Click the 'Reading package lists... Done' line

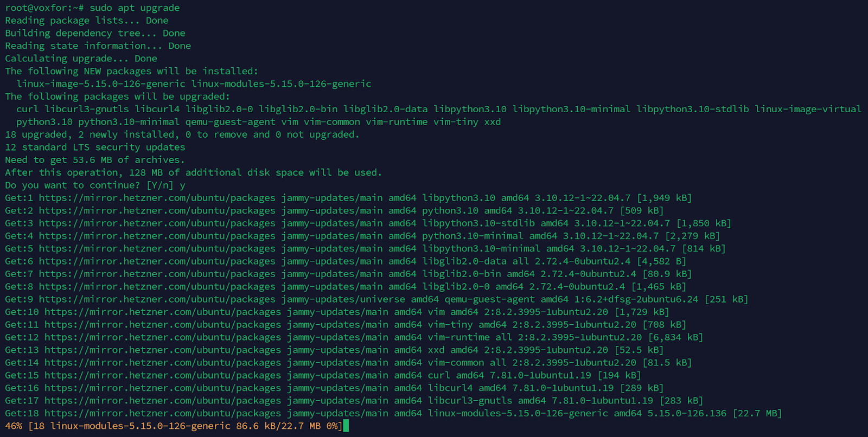87,21
